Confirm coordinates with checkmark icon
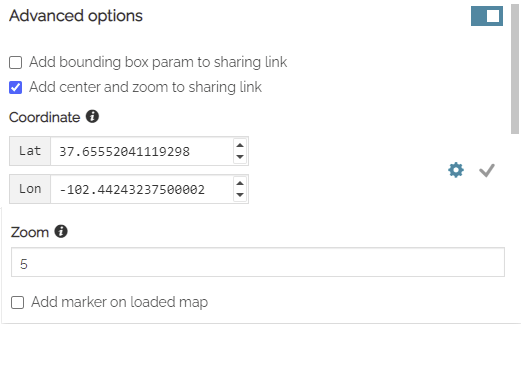This screenshot has width=521, height=368. pyautogui.click(x=487, y=170)
